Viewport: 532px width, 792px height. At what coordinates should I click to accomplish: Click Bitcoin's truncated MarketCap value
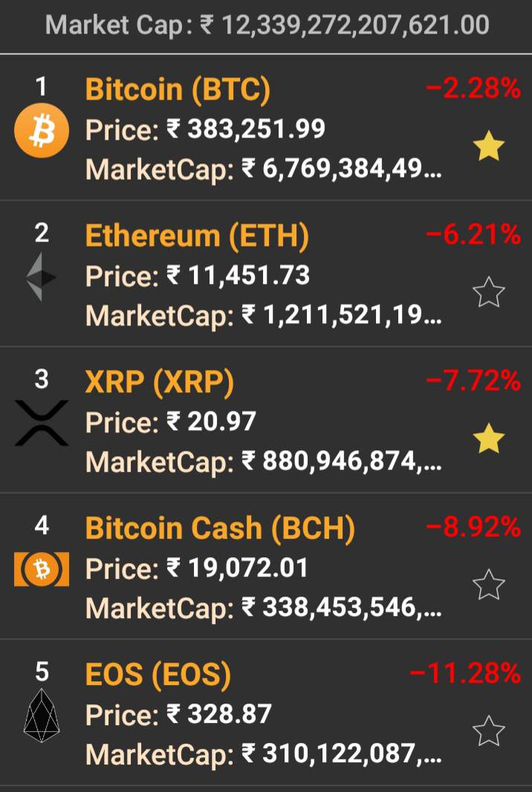click(x=342, y=169)
